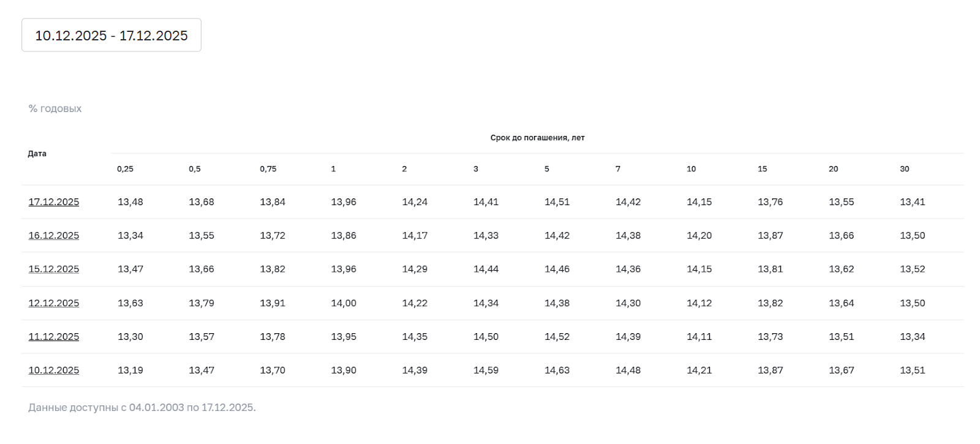
Task: Click the 1-year value 14,00 for 12.12.2025
Action: [x=344, y=303]
